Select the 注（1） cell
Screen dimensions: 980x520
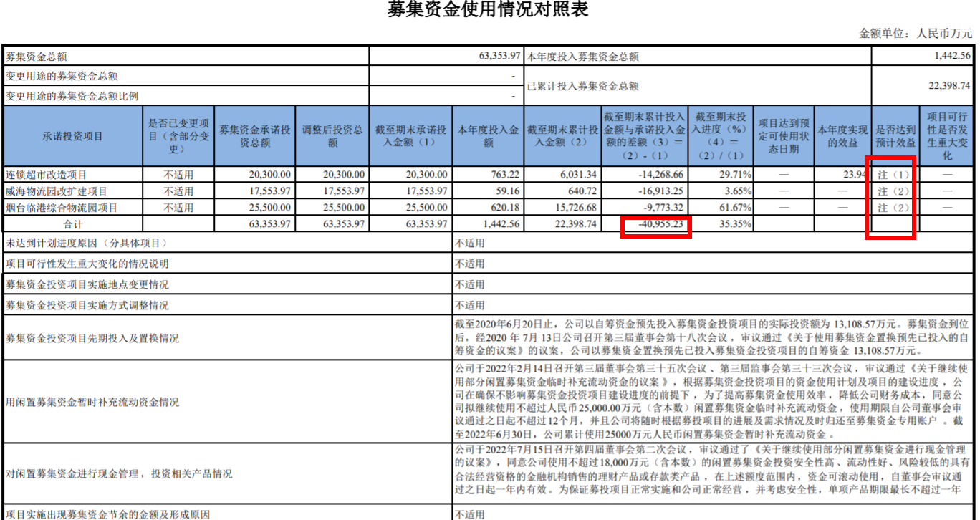(x=894, y=175)
